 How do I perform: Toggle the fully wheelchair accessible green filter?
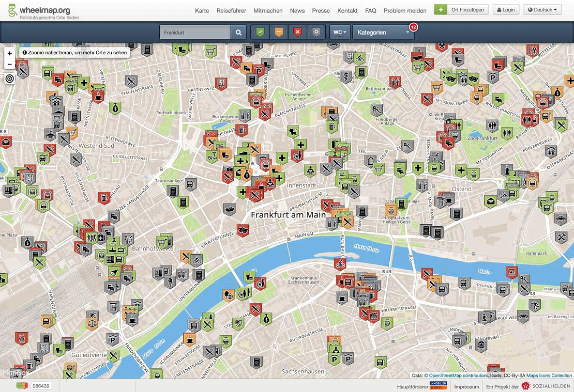point(260,32)
